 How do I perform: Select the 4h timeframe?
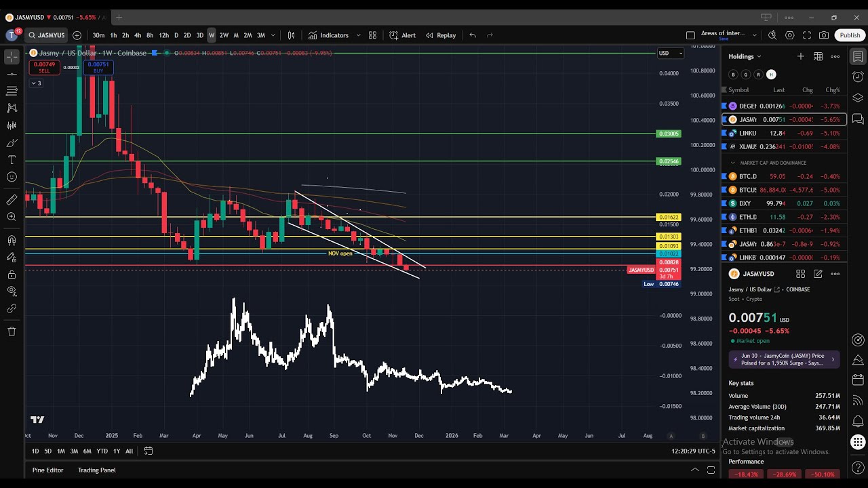click(138, 35)
